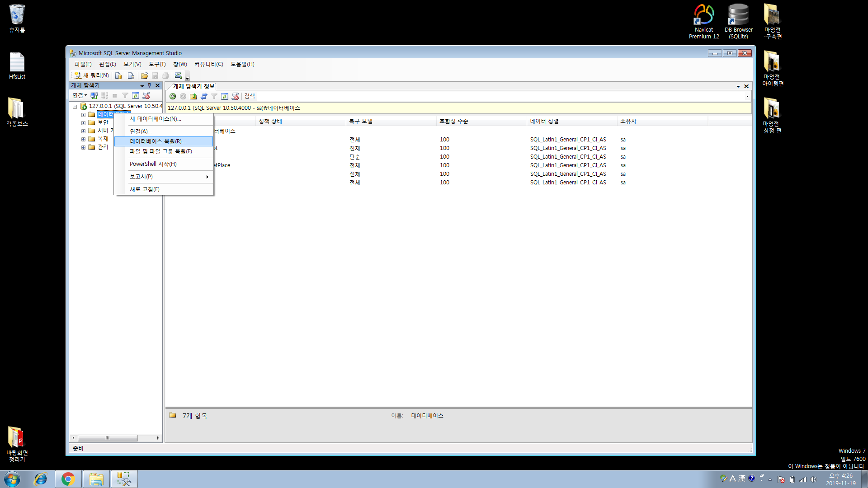Open Windows Start menu
This screenshot has height=488, width=868.
point(12,479)
